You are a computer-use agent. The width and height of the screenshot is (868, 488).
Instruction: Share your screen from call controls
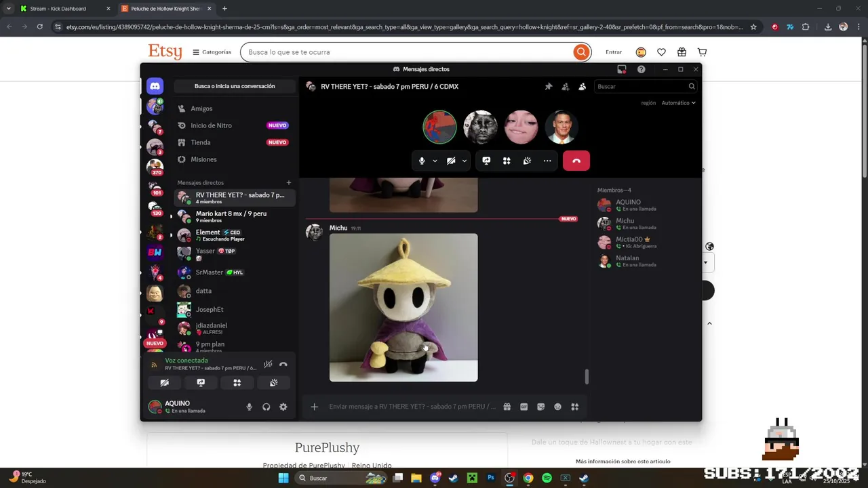point(486,161)
